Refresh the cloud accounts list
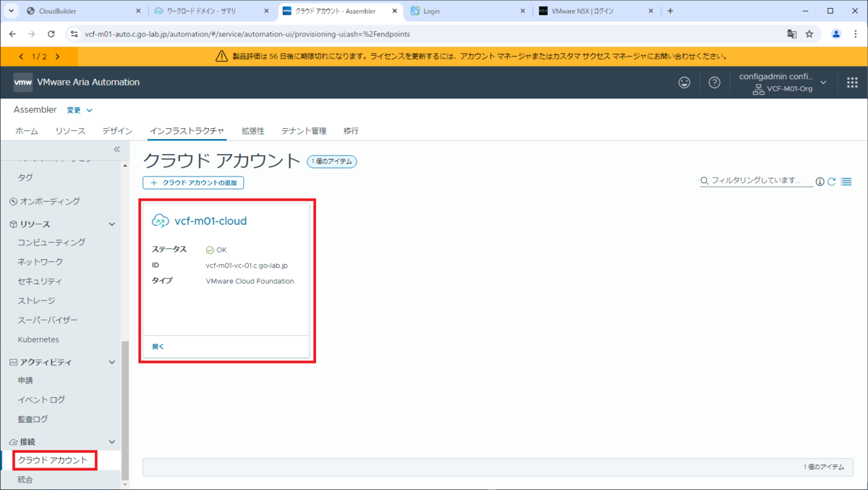 832,182
